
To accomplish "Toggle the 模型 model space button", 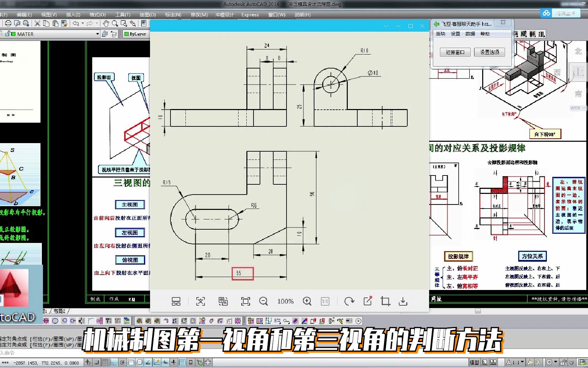I will 474,363.
